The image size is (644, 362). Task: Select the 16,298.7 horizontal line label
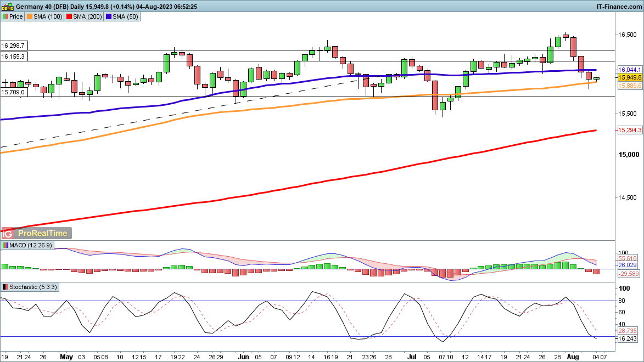pyautogui.click(x=13, y=46)
